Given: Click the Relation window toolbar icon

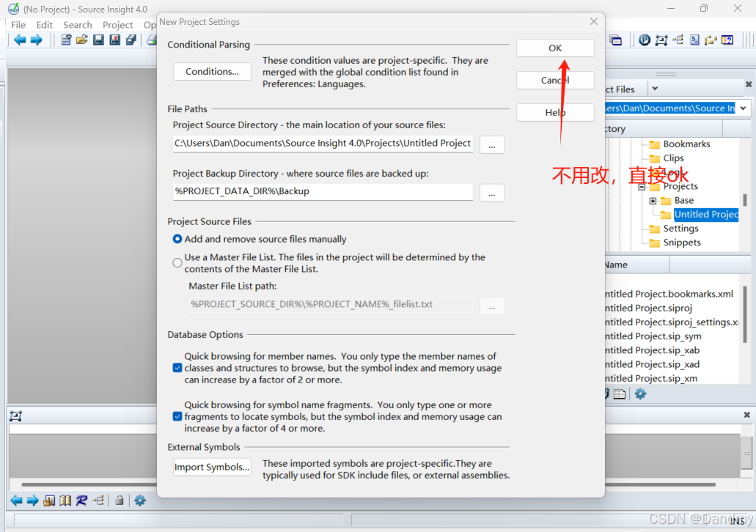Looking at the screenshot, I should click(661, 40).
